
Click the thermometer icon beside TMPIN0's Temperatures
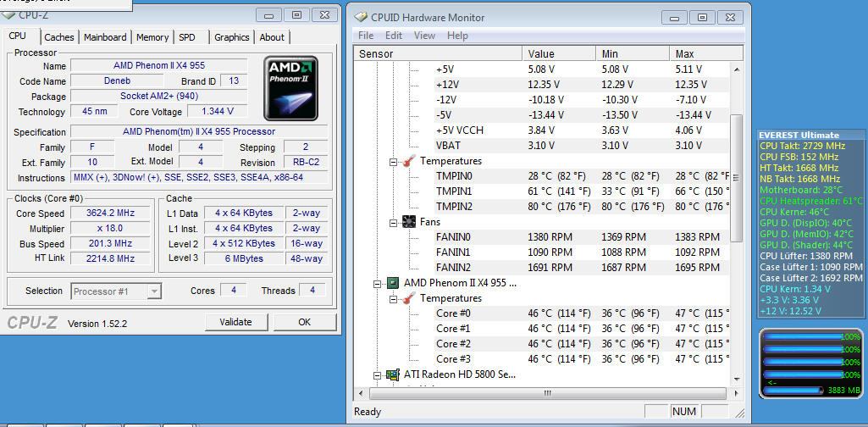pyautogui.click(x=409, y=161)
